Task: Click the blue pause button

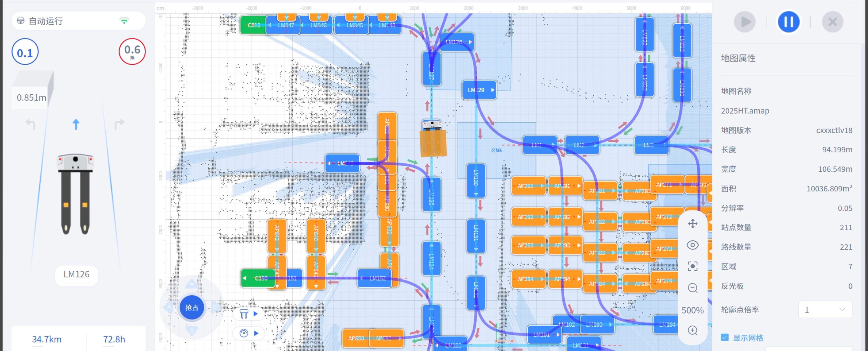Action: tap(789, 22)
